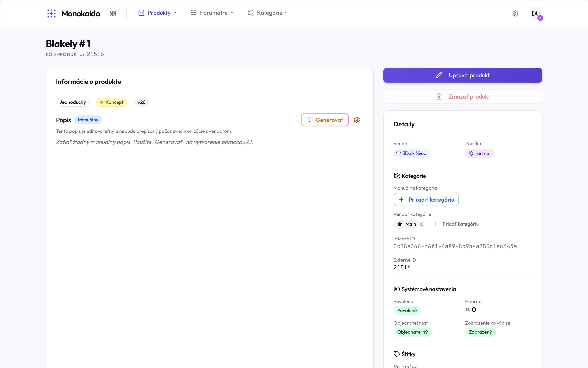Click the Detaily heading
Viewport: 588px width, 368px height.
point(404,124)
